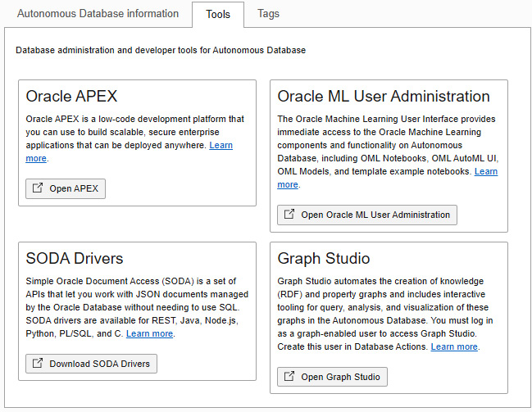The height and width of the screenshot is (412, 532).
Task: Click external-link icon on Open Graph Studio
Action: coord(289,376)
